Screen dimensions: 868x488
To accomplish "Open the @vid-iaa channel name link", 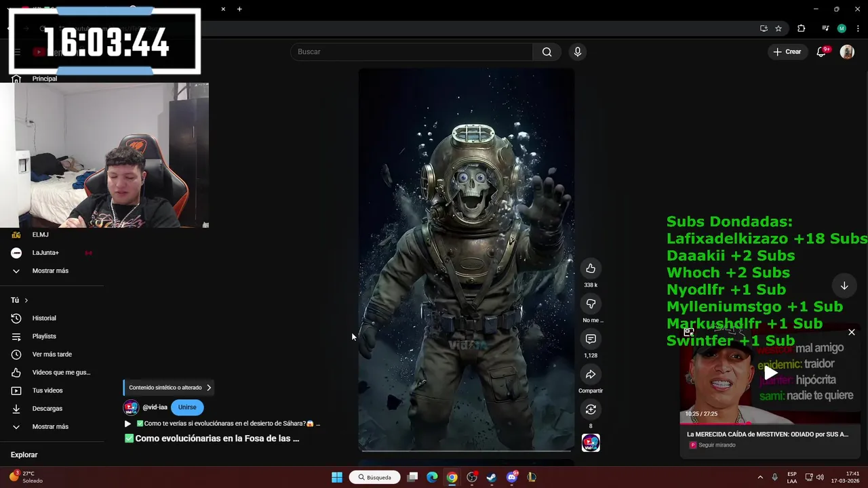I will point(155,407).
